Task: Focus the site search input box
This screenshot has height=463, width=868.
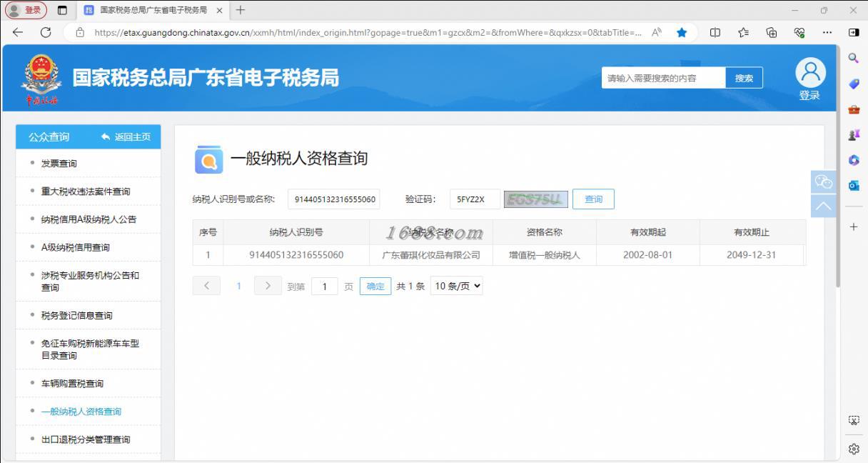Action: click(664, 78)
